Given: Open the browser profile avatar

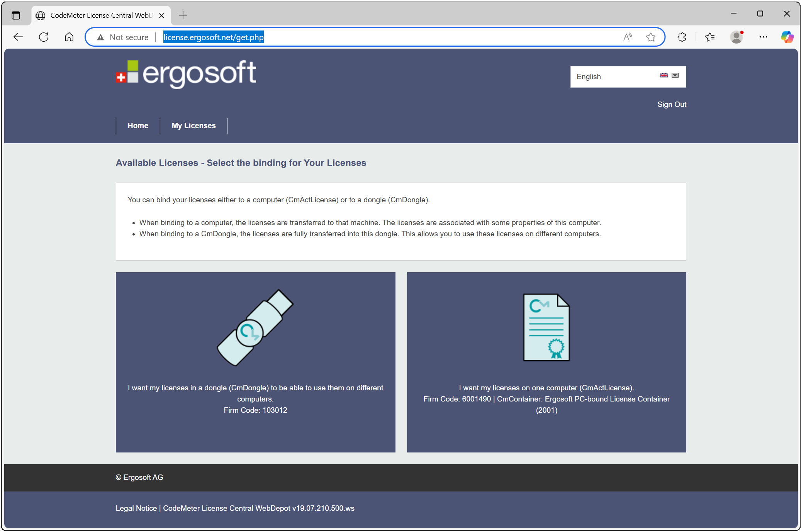Looking at the screenshot, I should [737, 37].
